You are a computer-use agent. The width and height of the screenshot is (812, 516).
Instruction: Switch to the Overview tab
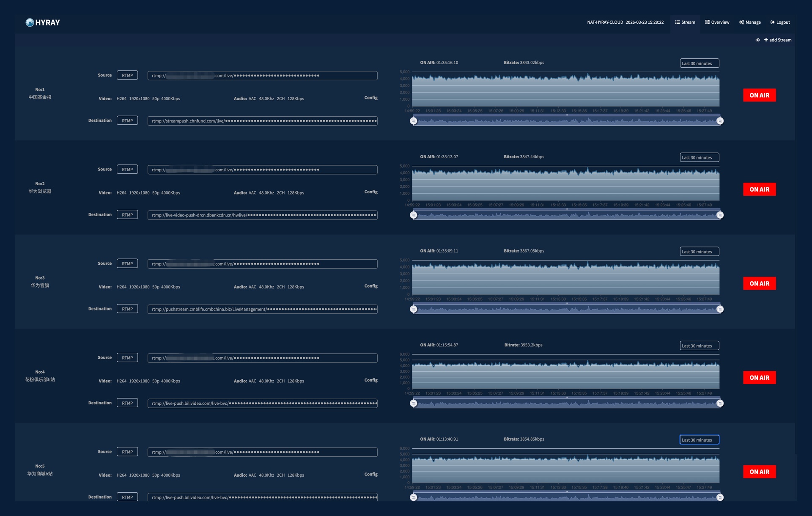click(717, 22)
